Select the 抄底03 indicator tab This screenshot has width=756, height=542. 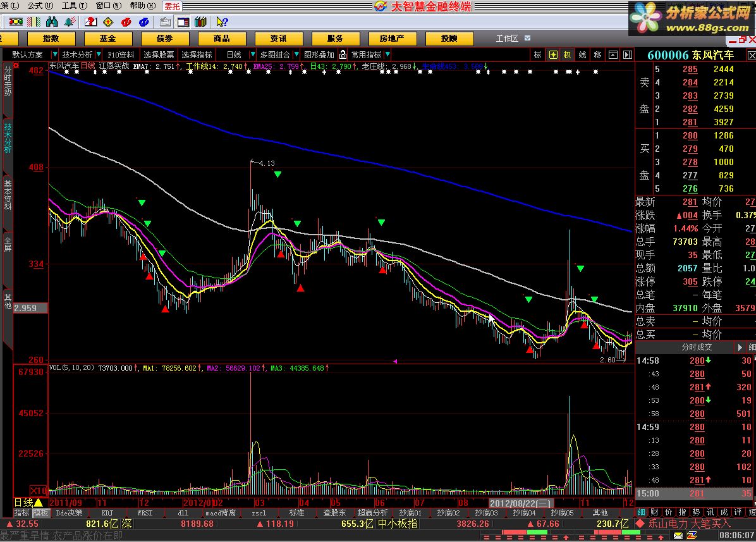486,513
